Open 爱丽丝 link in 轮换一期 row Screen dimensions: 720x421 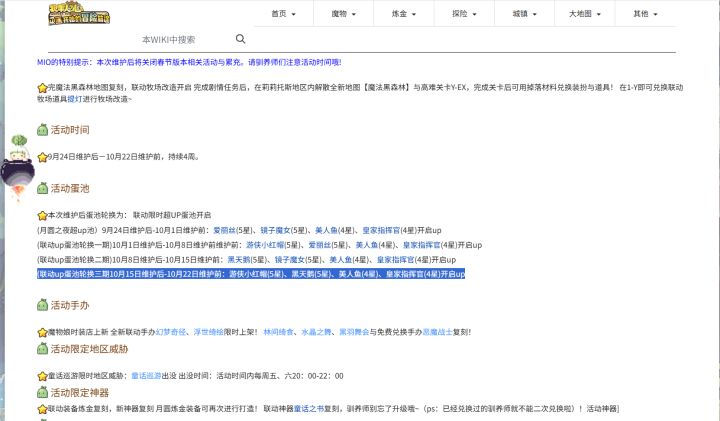tap(320, 245)
